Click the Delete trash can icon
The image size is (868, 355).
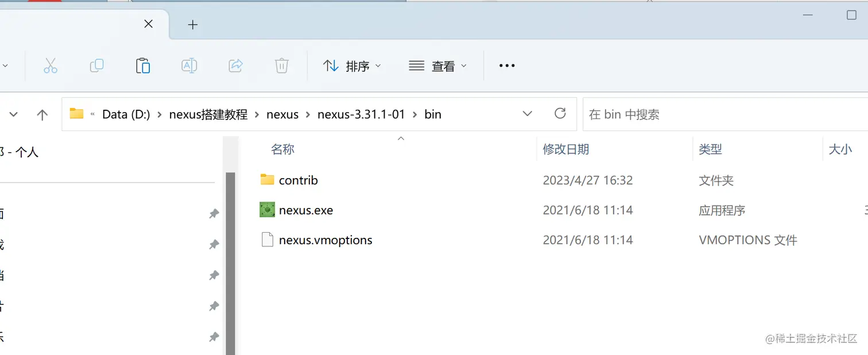point(281,66)
